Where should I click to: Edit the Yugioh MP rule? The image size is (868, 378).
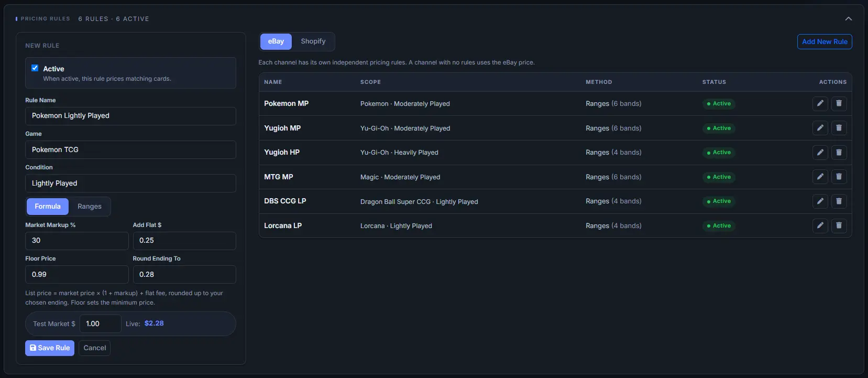click(x=820, y=128)
